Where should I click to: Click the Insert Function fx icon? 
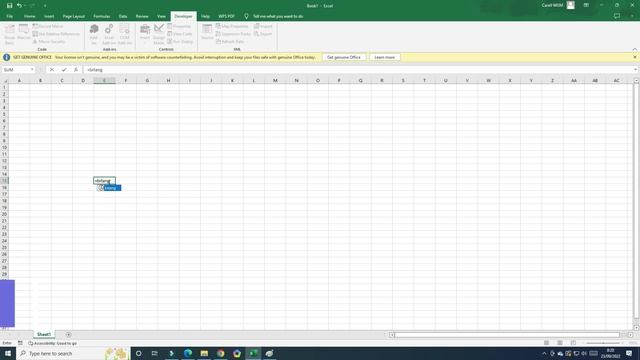[x=76, y=70]
